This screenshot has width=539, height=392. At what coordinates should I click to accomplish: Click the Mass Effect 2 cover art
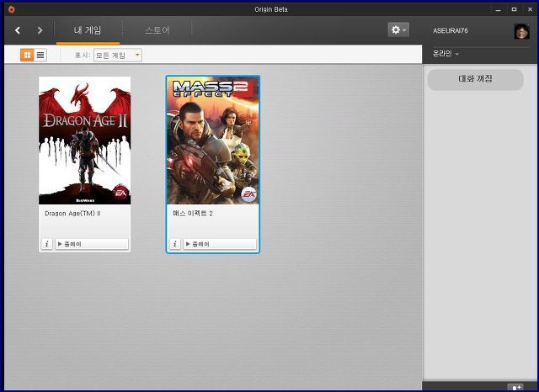pyautogui.click(x=213, y=140)
